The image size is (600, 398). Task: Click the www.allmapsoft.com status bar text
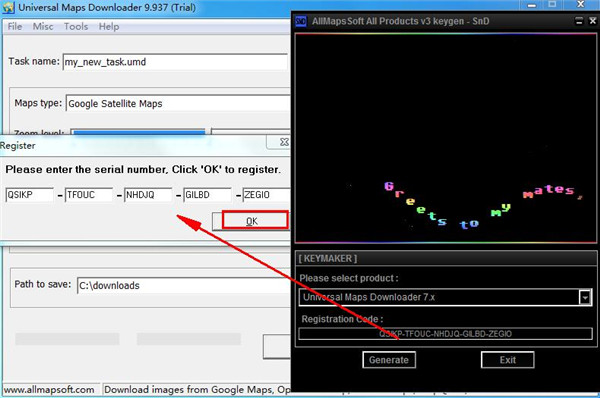click(49, 390)
